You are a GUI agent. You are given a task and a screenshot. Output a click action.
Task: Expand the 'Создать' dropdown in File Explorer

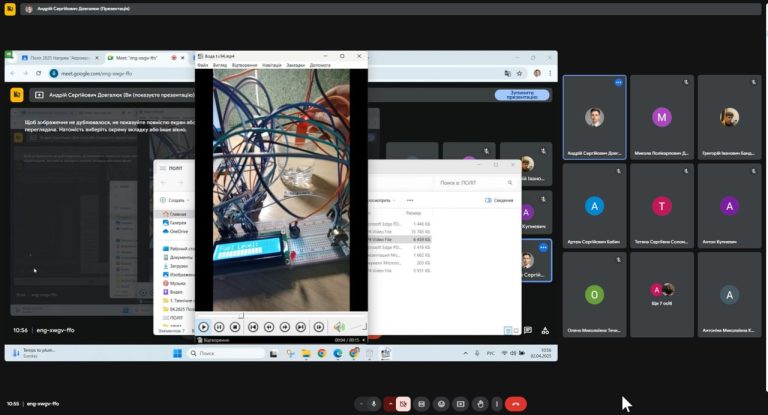(175, 200)
